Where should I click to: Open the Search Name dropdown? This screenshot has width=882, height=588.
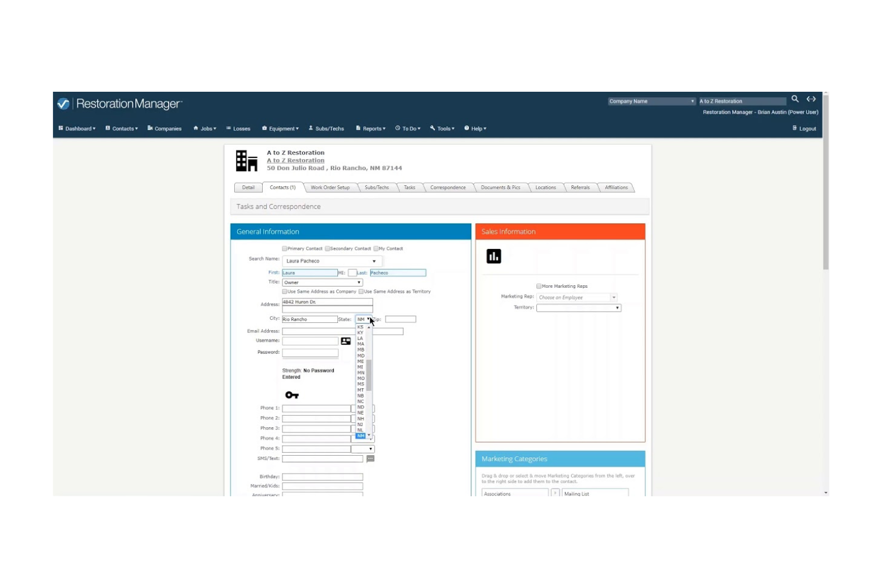pos(332,261)
